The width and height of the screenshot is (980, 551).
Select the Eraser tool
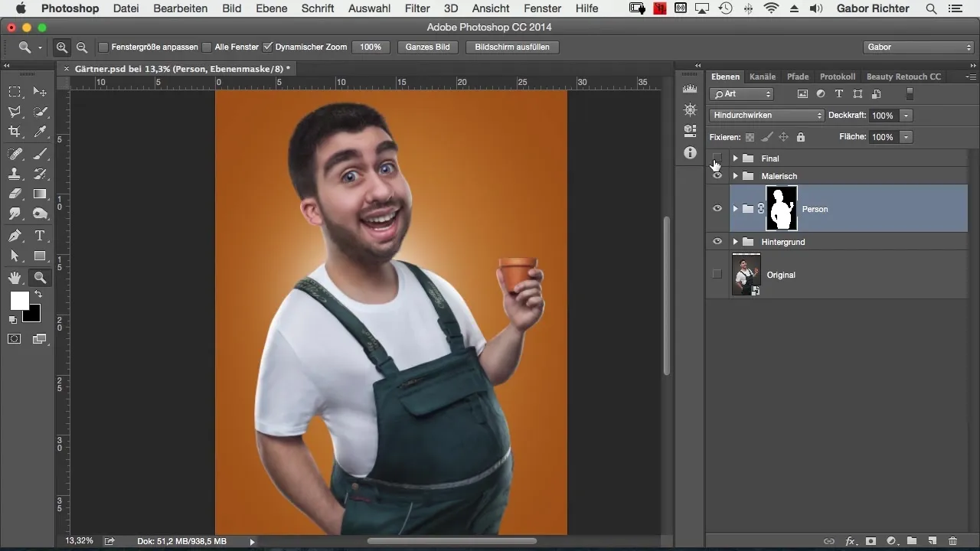[x=15, y=194]
